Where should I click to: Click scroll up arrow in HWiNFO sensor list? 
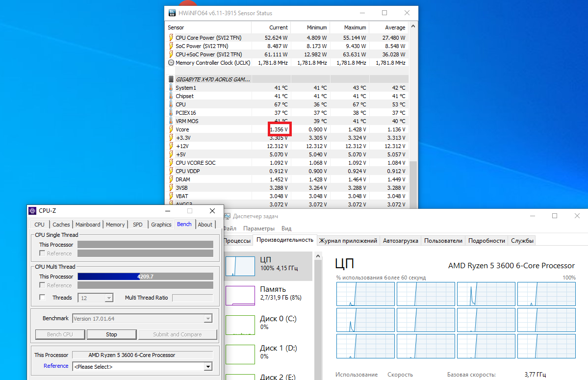[413, 26]
